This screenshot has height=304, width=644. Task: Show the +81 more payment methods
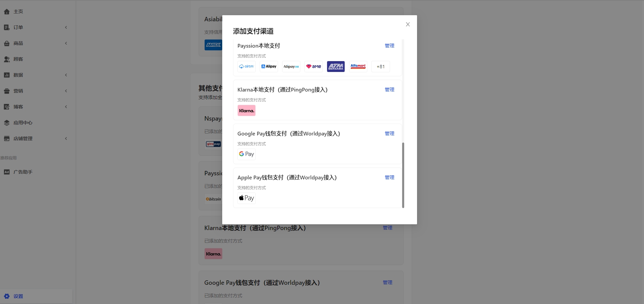(381, 67)
